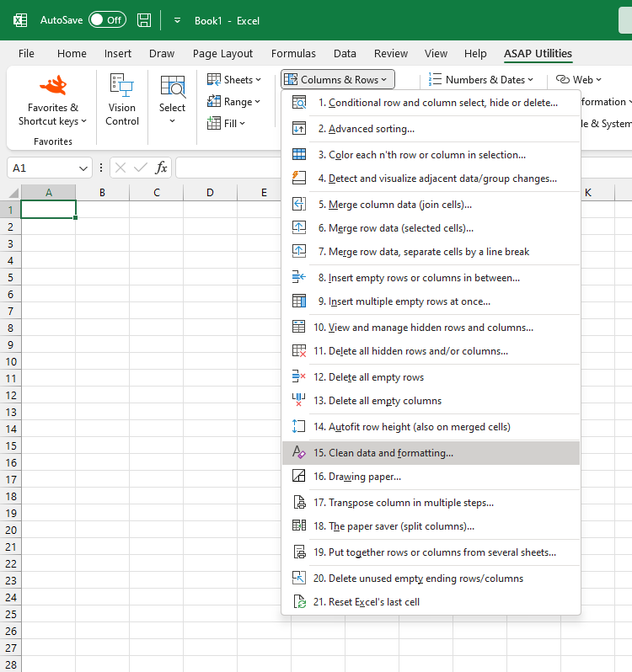Click the formula bar Enter checkmark icon

tap(140, 168)
